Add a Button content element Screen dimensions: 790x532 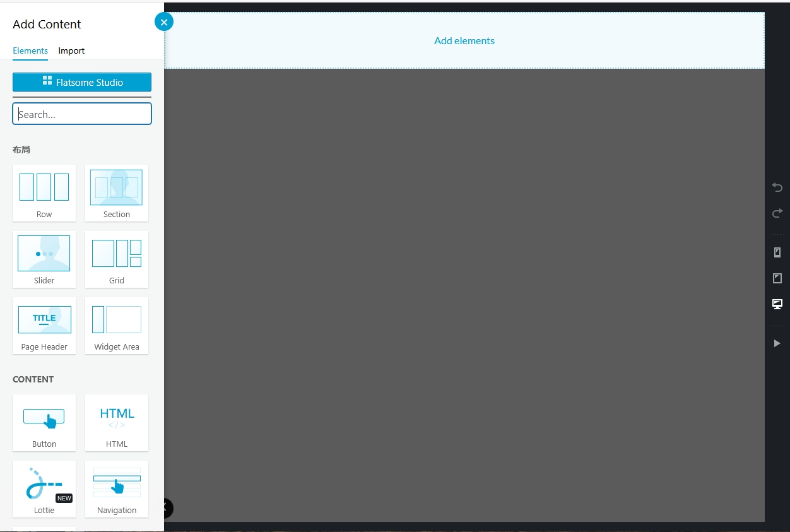click(44, 423)
